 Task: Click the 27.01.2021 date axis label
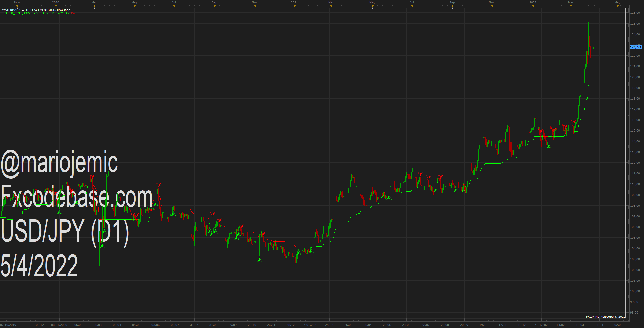pyautogui.click(x=310, y=325)
